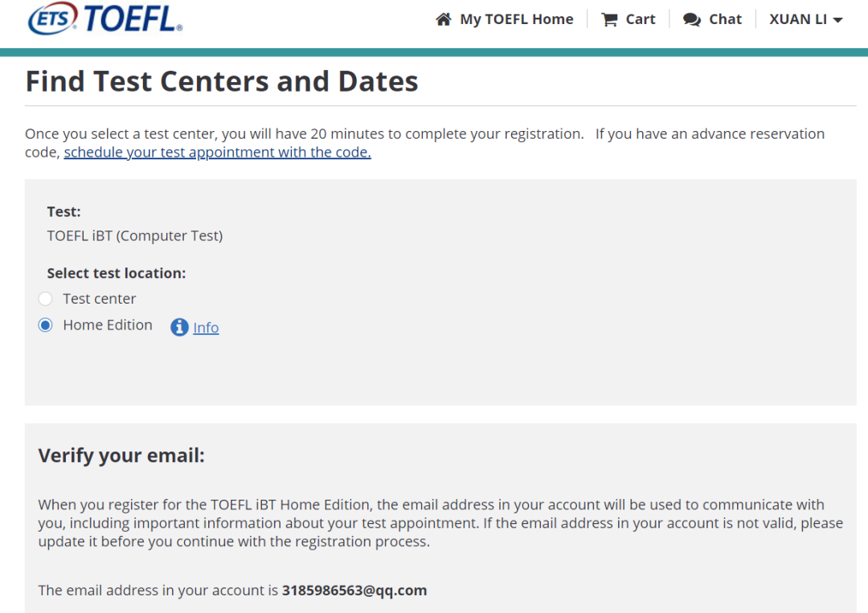The image size is (868, 613).
Task: Open the XUAN LI account menu
Action: coord(798,19)
